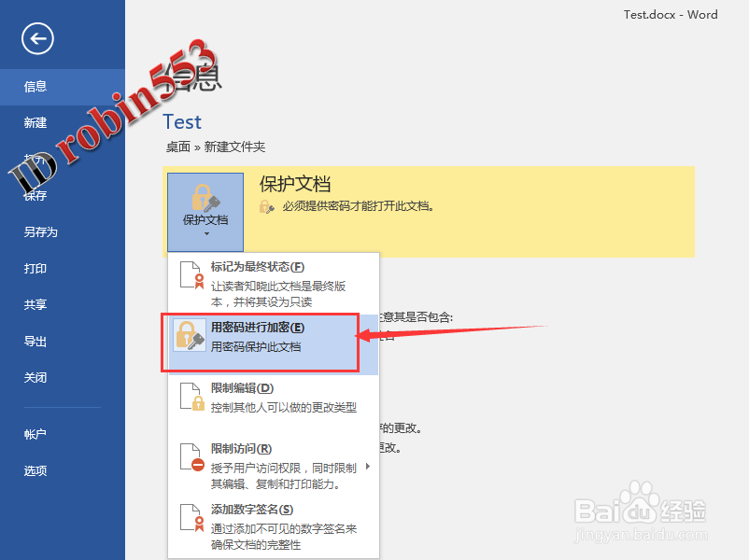Screen dimensions: 749x560
Task: Click 共享 to share the document
Action: pos(34,304)
